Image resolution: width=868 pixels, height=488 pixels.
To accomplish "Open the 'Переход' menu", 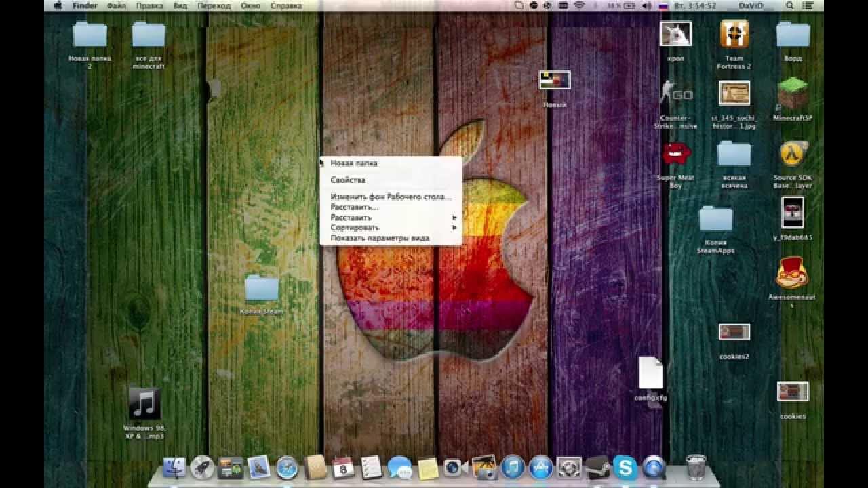I will 214,5.
